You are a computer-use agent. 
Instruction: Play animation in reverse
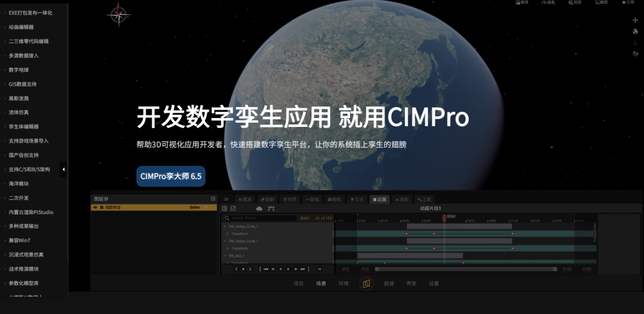coord(280,269)
